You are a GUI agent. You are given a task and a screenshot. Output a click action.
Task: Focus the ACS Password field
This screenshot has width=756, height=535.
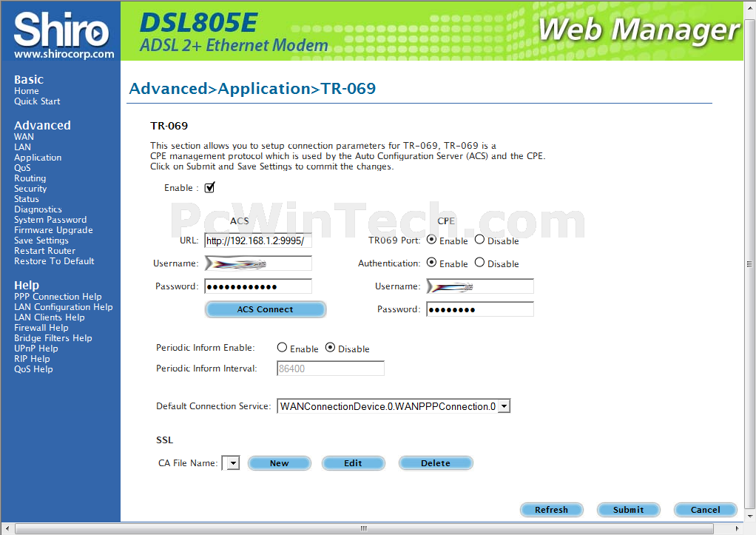click(258, 286)
